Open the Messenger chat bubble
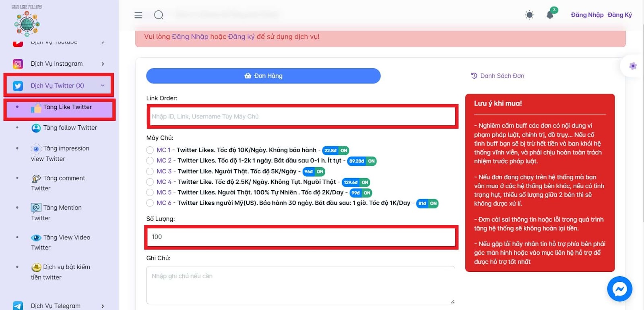This screenshot has width=644, height=310. pyautogui.click(x=619, y=289)
